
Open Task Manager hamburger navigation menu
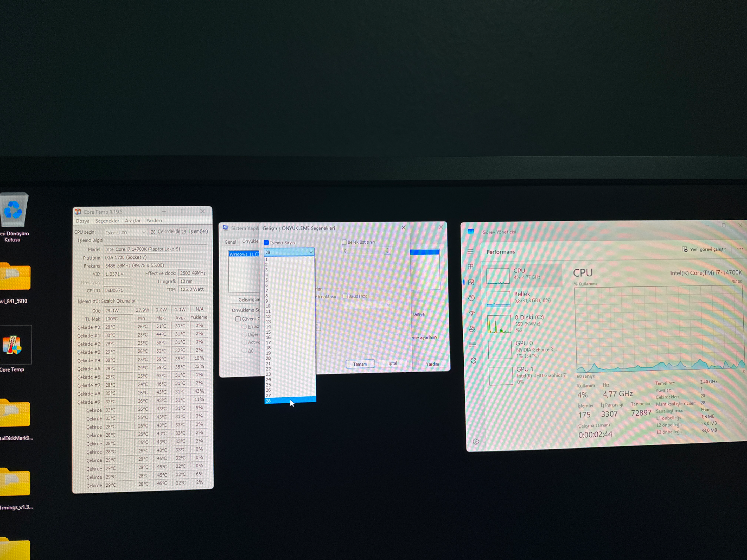tap(470, 251)
